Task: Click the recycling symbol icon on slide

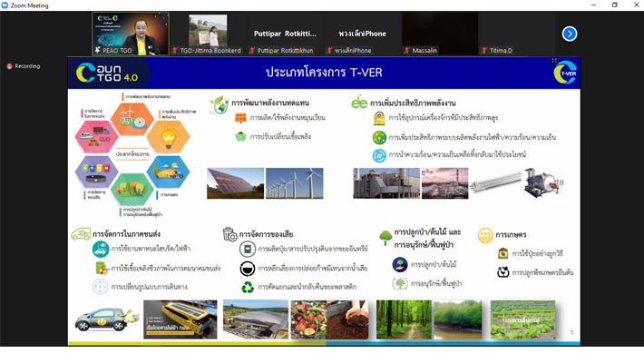Action: [x=248, y=288]
